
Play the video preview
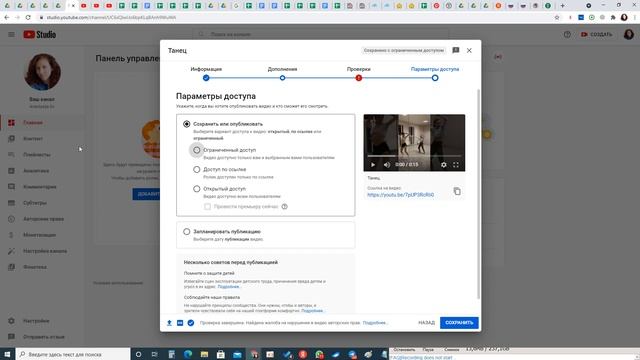373,165
